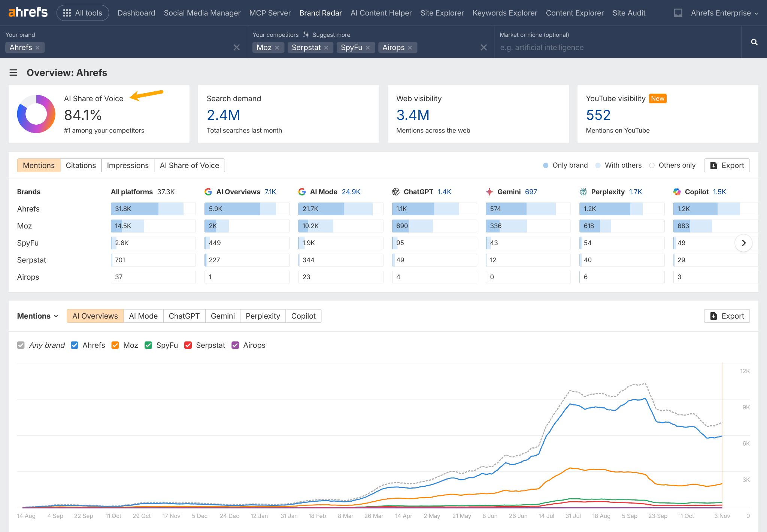Expand more platforms with the right chevron arrow

744,243
